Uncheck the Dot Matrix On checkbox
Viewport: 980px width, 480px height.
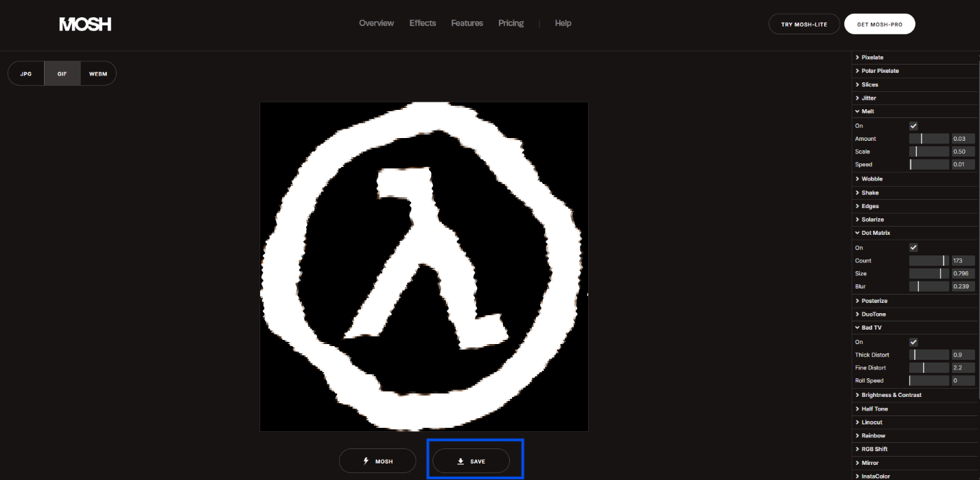[x=913, y=248]
